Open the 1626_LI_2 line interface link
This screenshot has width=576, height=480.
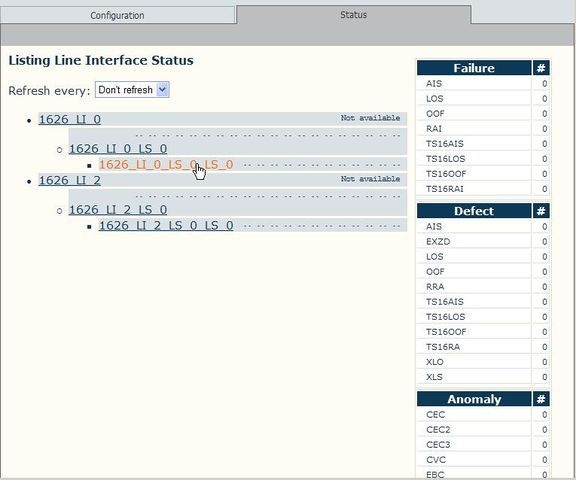point(69,180)
